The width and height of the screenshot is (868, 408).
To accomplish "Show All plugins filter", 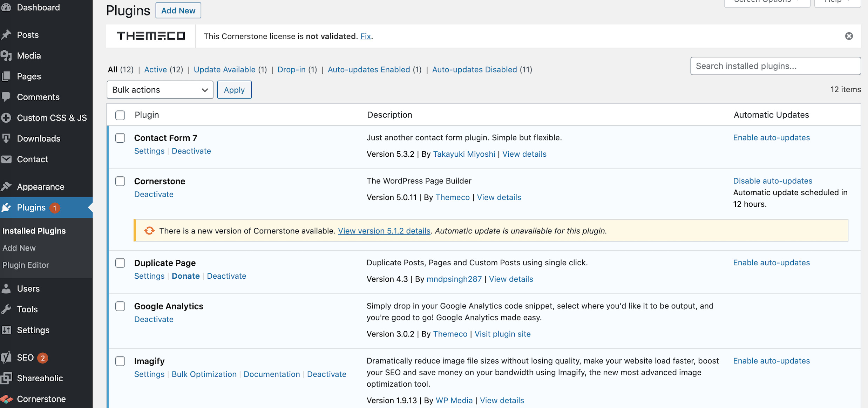I will click(x=113, y=69).
